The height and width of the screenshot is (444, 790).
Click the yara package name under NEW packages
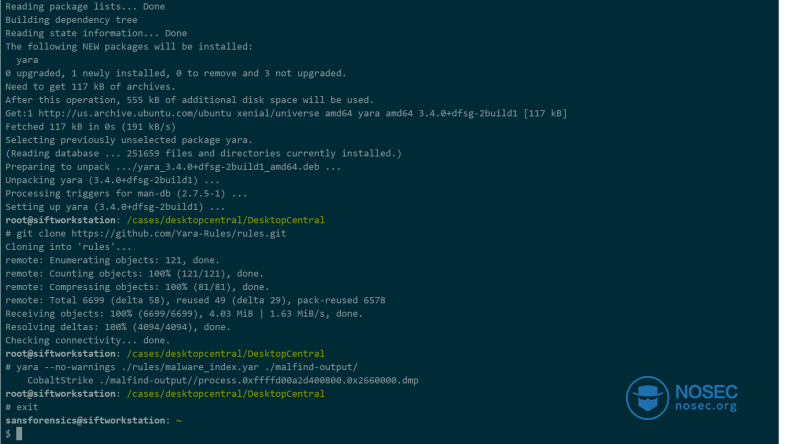pos(27,60)
